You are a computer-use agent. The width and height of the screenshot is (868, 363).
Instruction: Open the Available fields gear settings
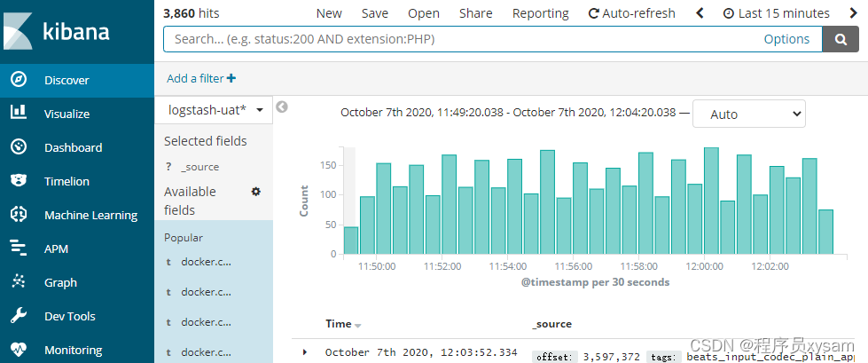coord(255,191)
